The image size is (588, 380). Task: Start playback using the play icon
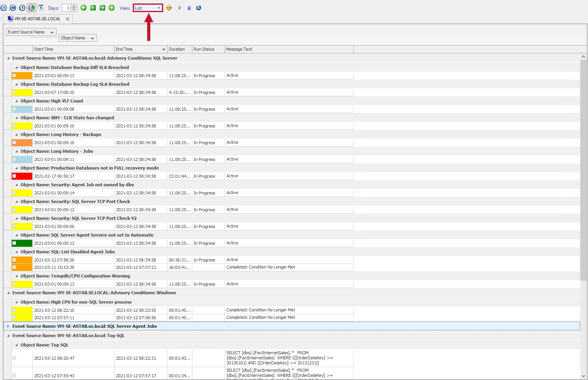pyautogui.click(x=180, y=8)
